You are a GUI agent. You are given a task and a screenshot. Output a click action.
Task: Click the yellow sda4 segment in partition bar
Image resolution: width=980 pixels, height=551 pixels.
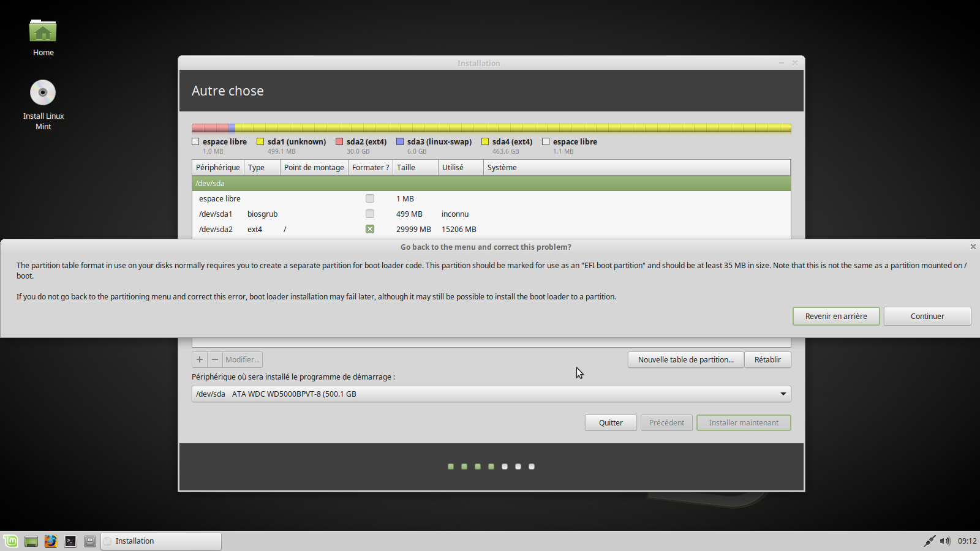pos(514,128)
